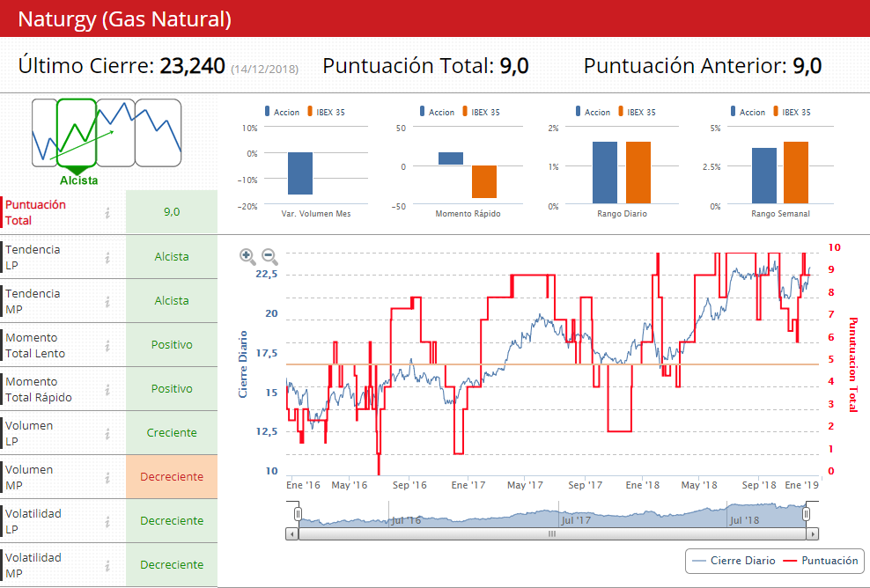Click Alcista value for Tendencia LP

[x=172, y=257]
